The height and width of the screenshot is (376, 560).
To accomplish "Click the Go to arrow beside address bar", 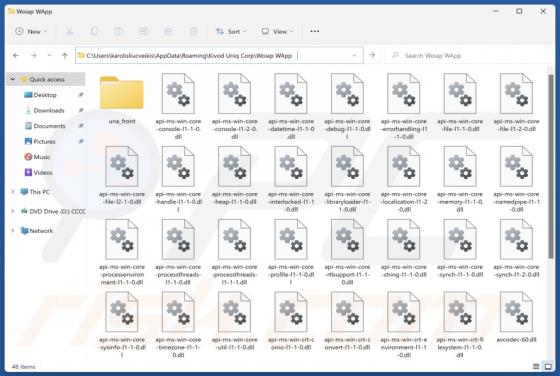I will coord(372,55).
